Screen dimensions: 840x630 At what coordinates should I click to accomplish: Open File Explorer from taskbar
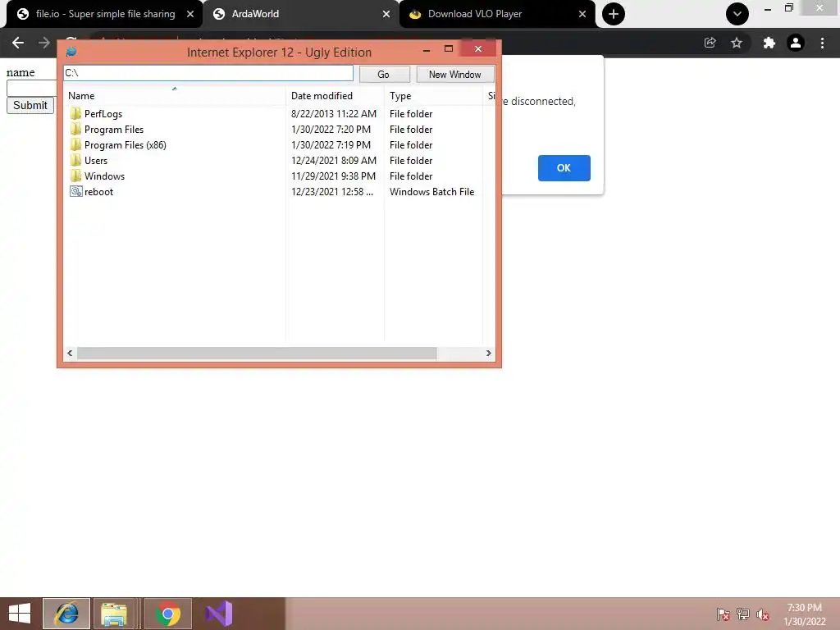point(114,614)
